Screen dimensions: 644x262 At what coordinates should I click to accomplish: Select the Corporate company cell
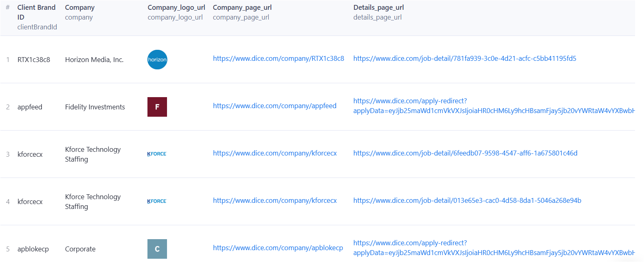point(80,249)
